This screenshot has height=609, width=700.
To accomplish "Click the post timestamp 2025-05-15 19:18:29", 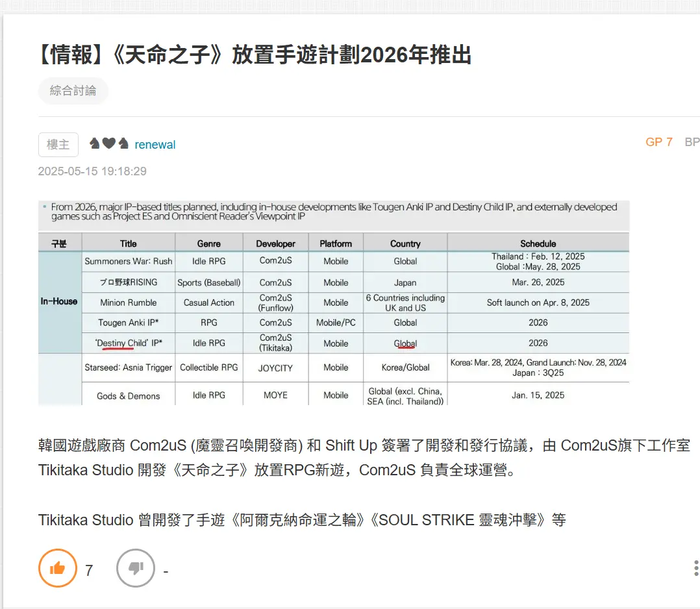I will [92, 171].
